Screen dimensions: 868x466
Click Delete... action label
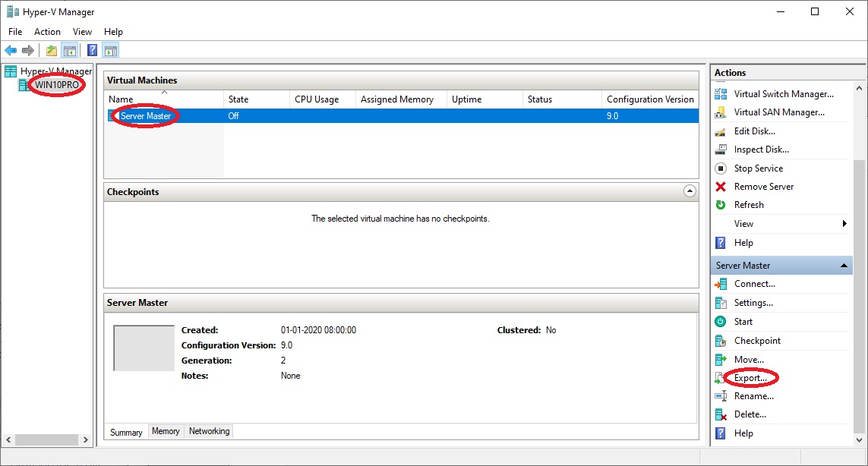pyautogui.click(x=750, y=414)
